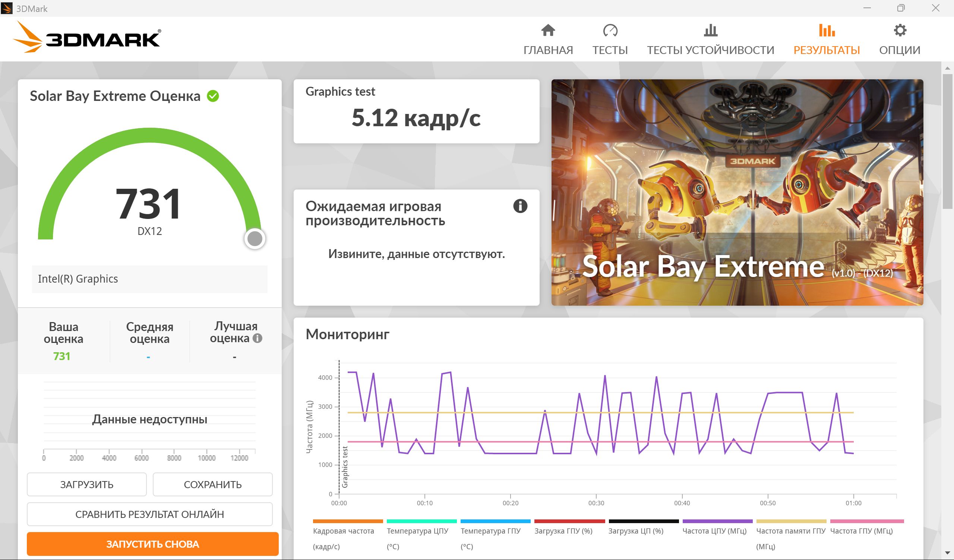Click the vertical scrollbar thumb

[947, 141]
